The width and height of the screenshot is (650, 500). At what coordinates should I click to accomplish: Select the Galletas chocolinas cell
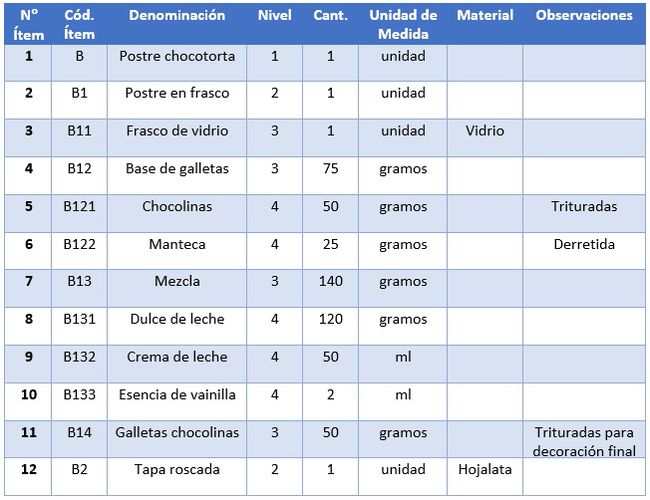[177, 439]
